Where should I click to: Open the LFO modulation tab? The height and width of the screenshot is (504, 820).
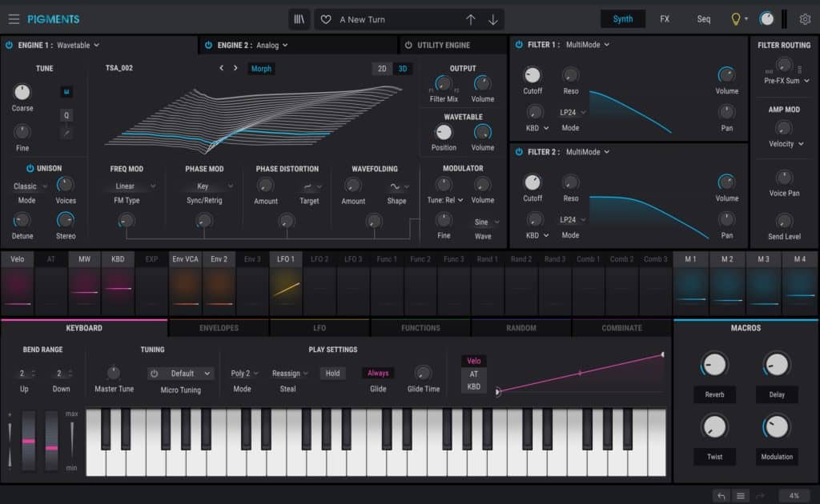[320, 328]
